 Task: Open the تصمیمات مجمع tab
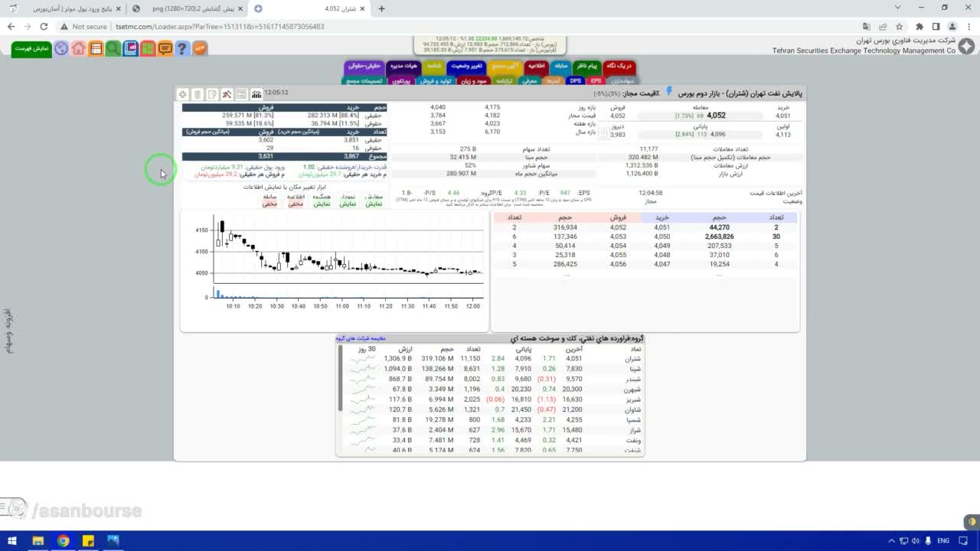pyautogui.click(x=364, y=80)
